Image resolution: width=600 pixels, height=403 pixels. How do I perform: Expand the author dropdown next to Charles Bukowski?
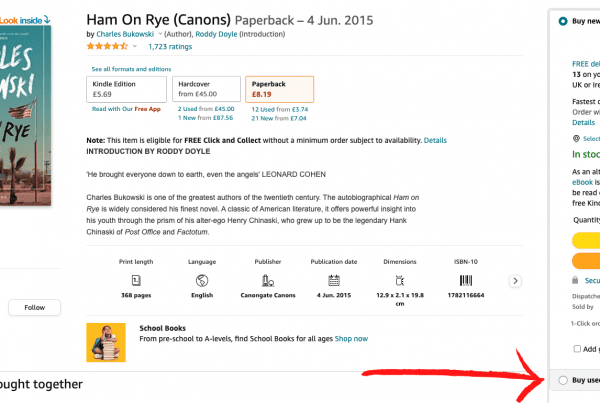click(x=160, y=34)
